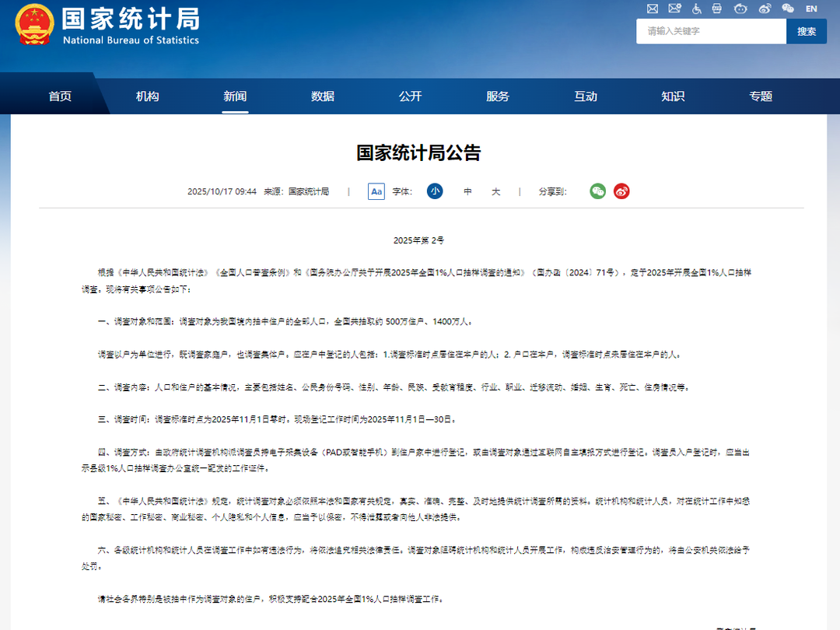Click the WeChat icon in top header

click(x=788, y=9)
